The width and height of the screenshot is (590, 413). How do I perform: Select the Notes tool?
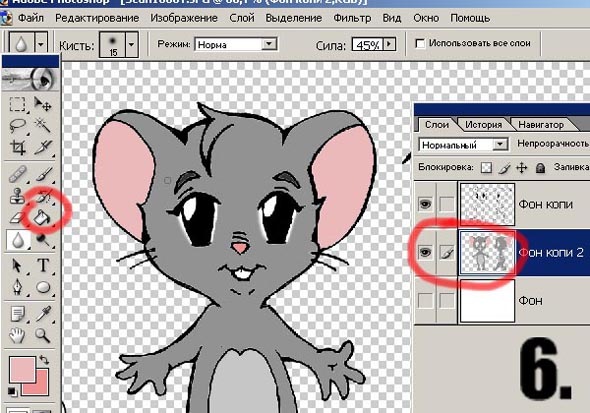click(x=17, y=313)
